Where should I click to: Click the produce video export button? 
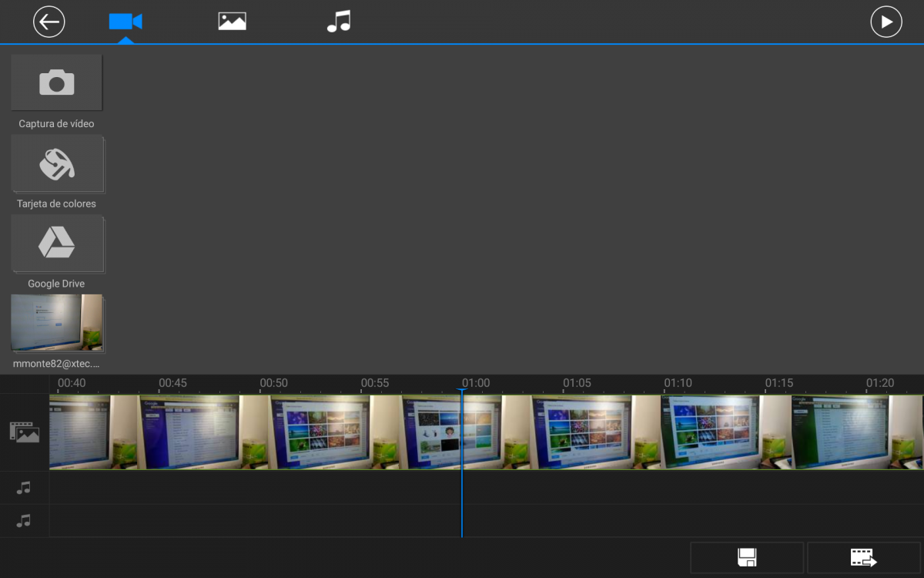(x=863, y=557)
